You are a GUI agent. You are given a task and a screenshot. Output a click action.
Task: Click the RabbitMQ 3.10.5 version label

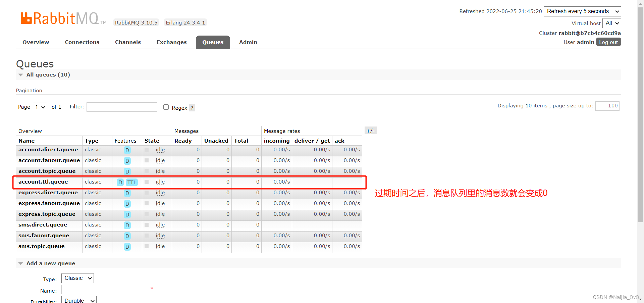pyautogui.click(x=136, y=23)
